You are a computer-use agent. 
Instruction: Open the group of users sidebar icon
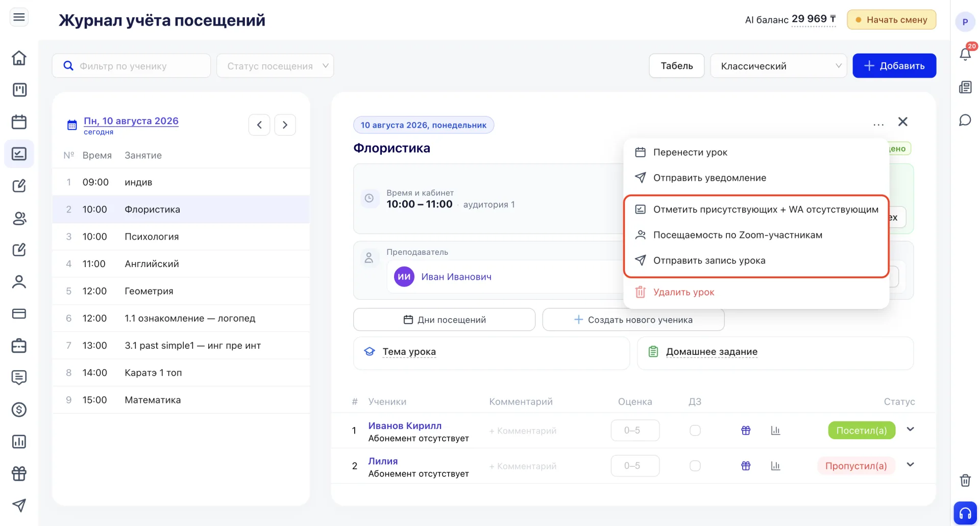coord(19,218)
